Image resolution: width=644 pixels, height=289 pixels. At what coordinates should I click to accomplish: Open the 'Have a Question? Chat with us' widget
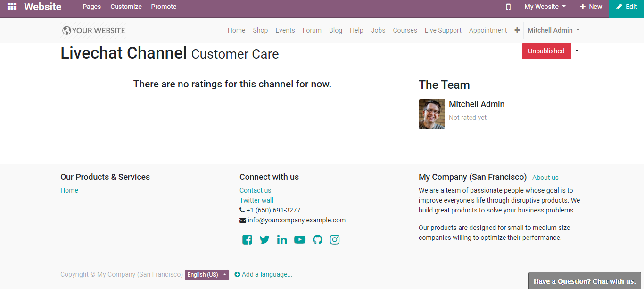(585, 281)
